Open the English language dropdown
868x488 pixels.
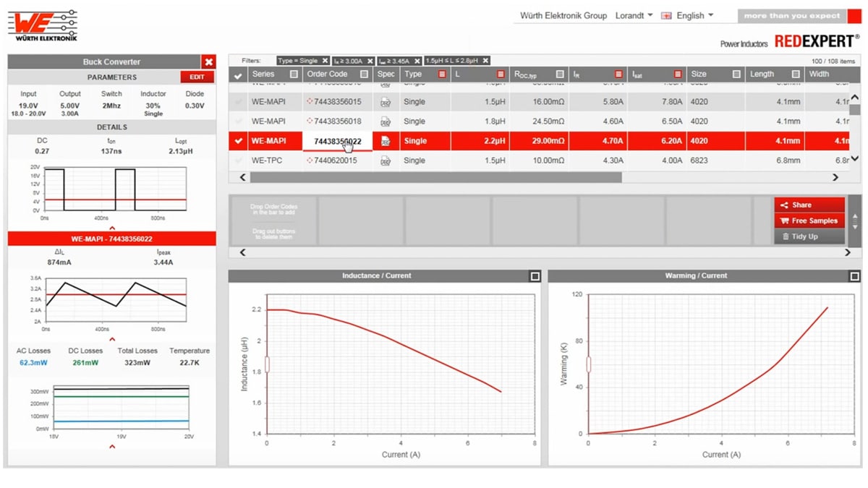click(694, 15)
